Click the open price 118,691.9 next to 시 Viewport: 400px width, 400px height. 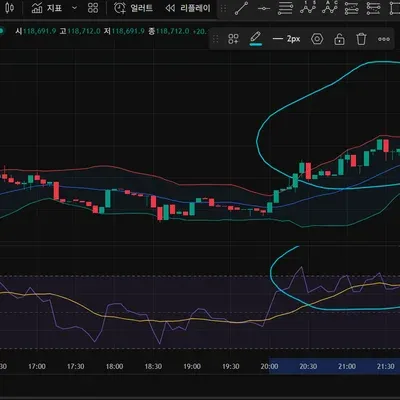click(39, 31)
